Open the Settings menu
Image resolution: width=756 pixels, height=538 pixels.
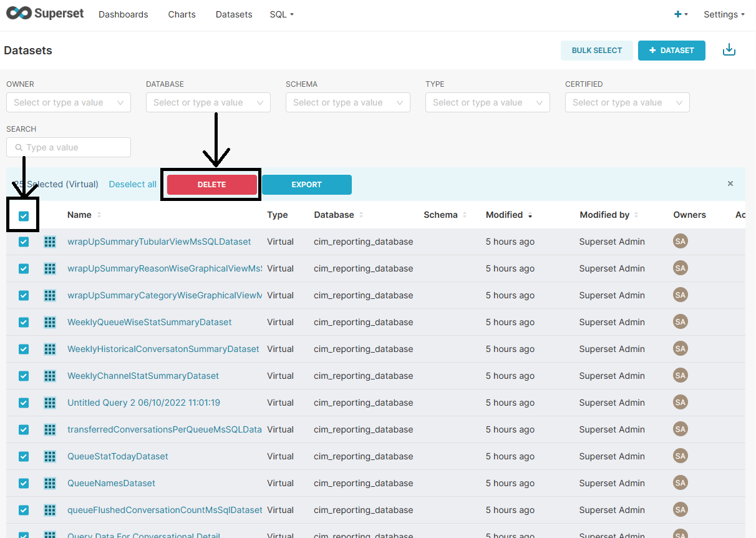click(x=724, y=14)
